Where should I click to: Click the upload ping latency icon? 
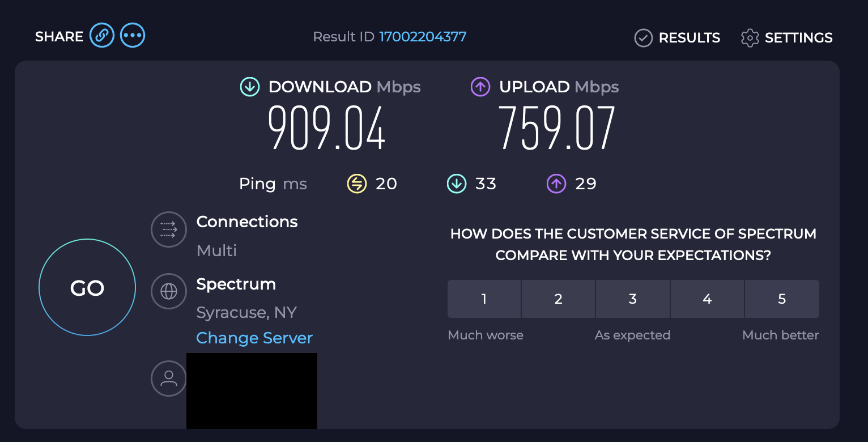point(556,184)
